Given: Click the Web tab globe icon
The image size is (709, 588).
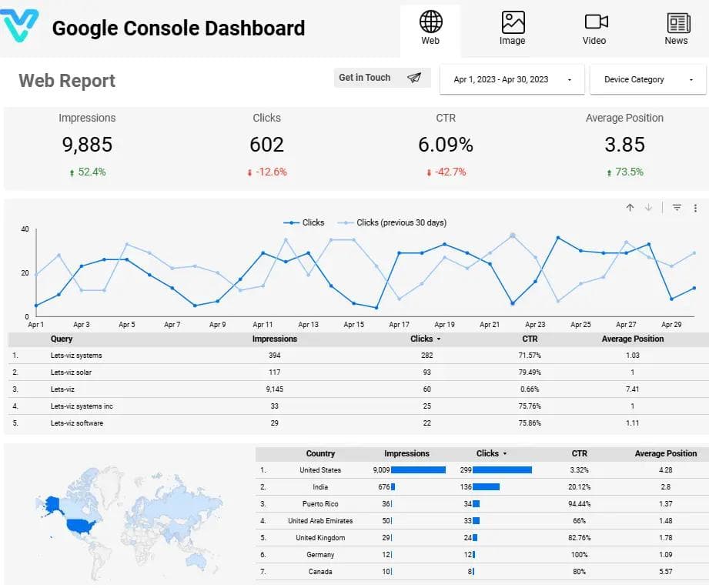Looking at the screenshot, I should [x=430, y=21].
